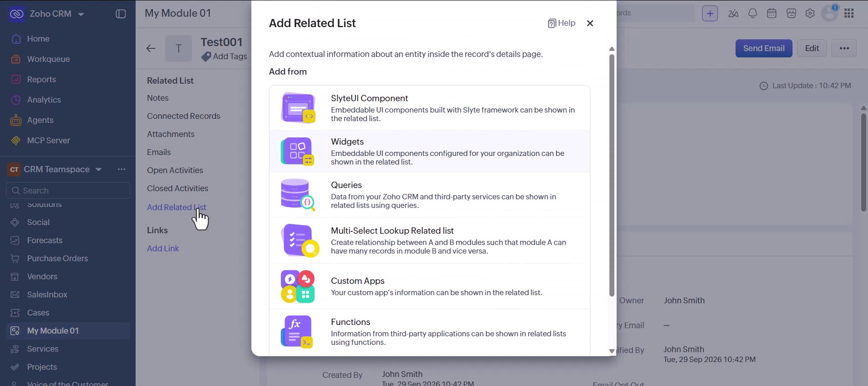The image size is (868, 386).
Task: Open the calendar icon in top bar
Action: click(x=772, y=14)
